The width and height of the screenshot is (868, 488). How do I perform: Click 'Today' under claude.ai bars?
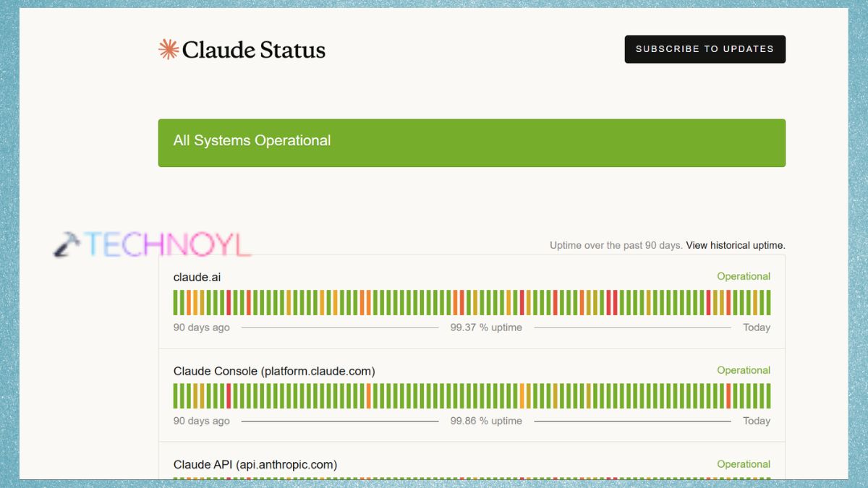tap(757, 328)
